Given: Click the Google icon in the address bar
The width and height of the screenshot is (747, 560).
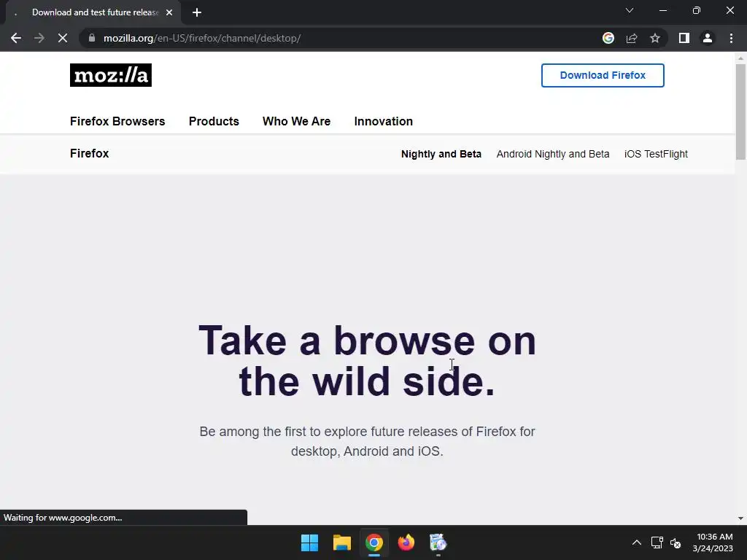Looking at the screenshot, I should point(608,38).
